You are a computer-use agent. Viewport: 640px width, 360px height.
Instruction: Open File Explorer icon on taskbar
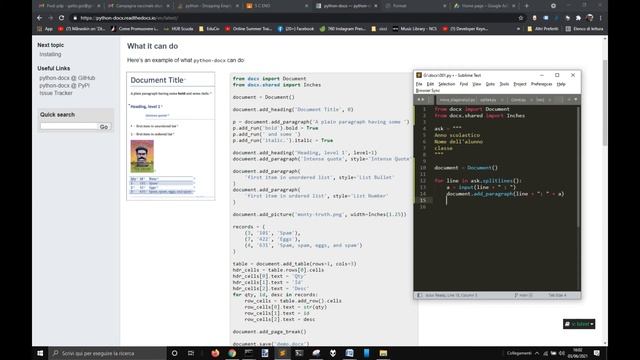tap(383, 353)
